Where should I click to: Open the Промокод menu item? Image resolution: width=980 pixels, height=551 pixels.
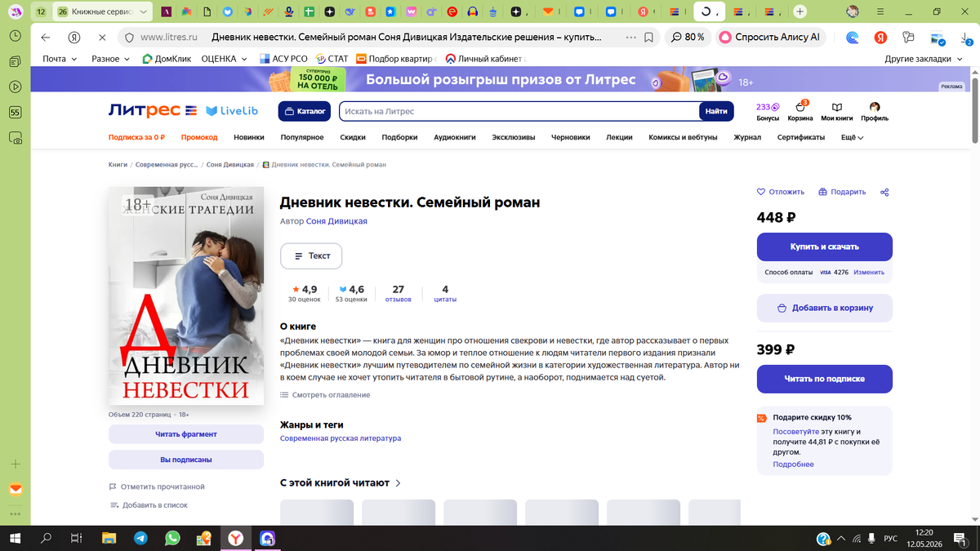(199, 138)
